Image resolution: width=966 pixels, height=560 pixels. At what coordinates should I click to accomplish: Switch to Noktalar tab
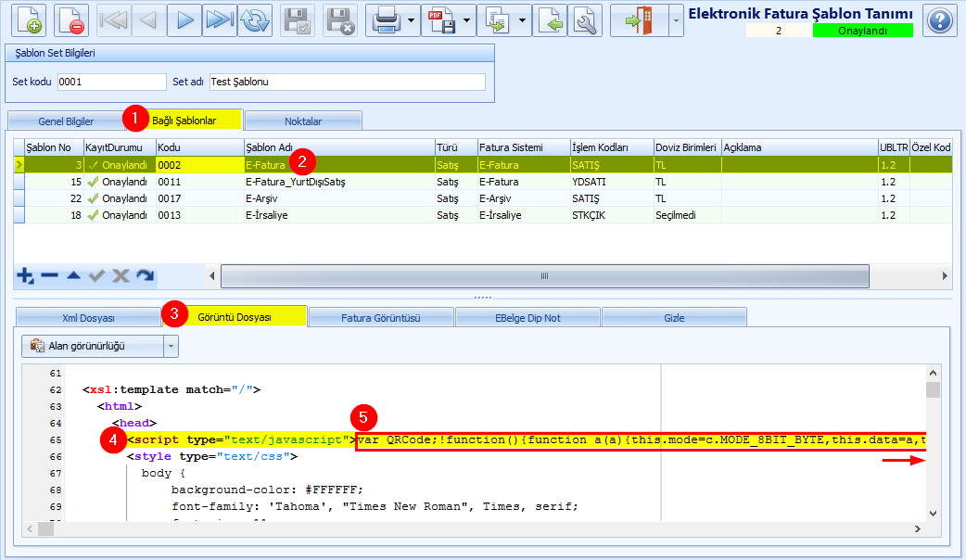pyautogui.click(x=303, y=121)
